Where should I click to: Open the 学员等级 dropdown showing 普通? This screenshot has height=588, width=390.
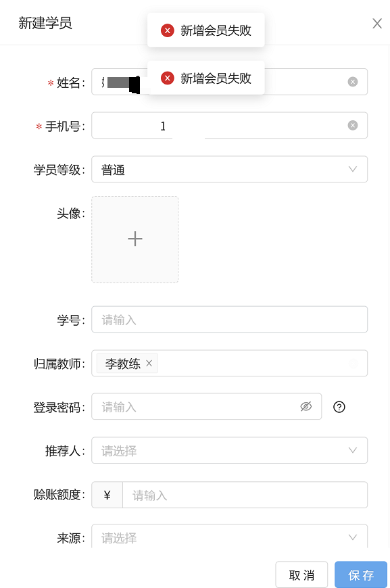point(230,169)
